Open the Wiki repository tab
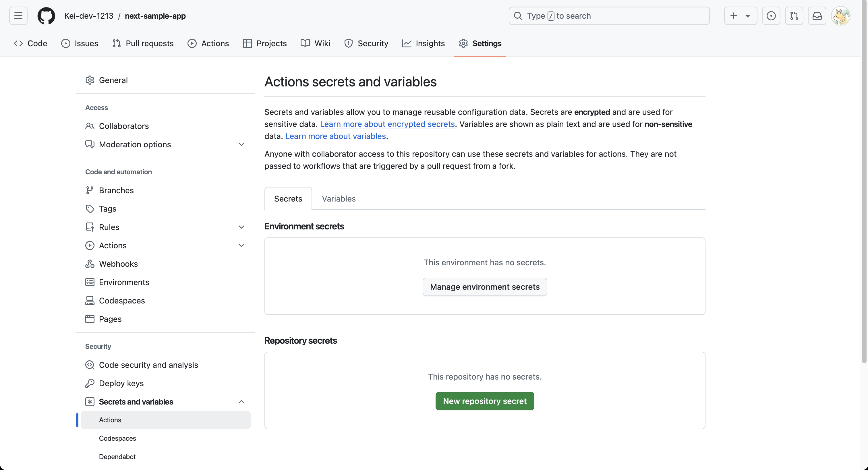Screen dimensions: 868x470 point(315,43)
